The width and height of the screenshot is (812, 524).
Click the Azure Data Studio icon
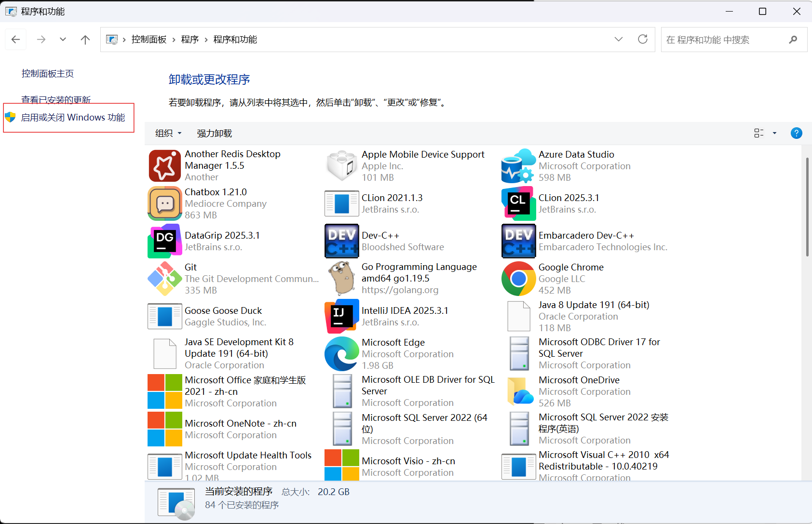coord(519,166)
